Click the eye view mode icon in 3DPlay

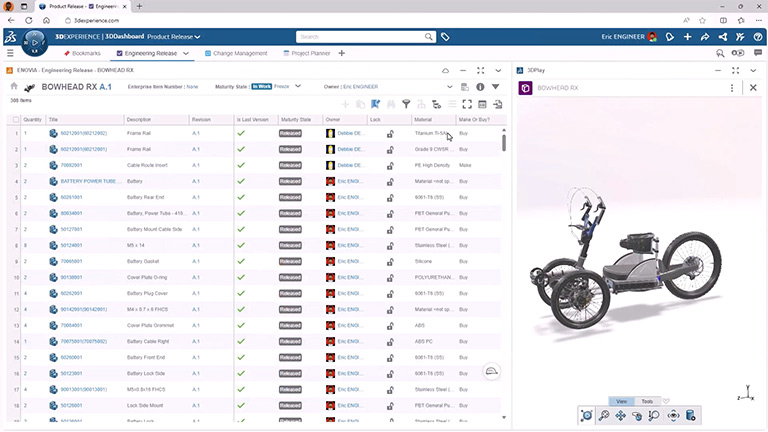point(673,415)
